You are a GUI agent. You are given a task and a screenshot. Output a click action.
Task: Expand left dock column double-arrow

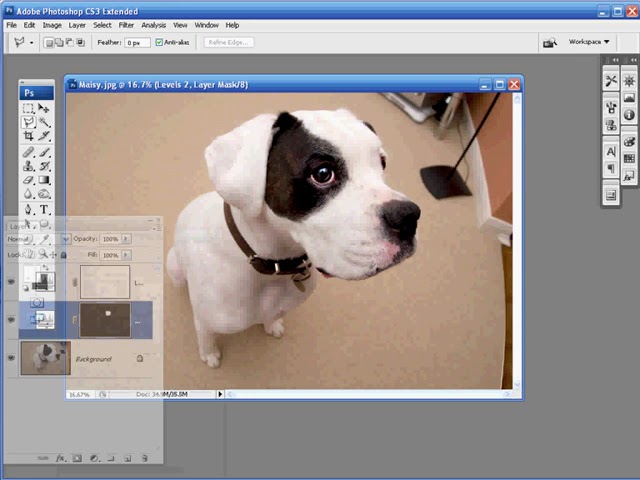point(615,60)
